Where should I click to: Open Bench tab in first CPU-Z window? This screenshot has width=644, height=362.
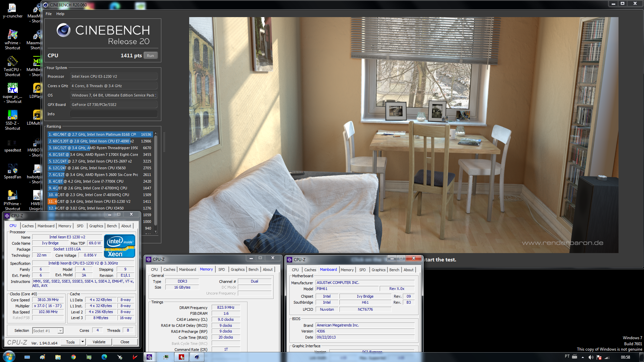point(112,226)
